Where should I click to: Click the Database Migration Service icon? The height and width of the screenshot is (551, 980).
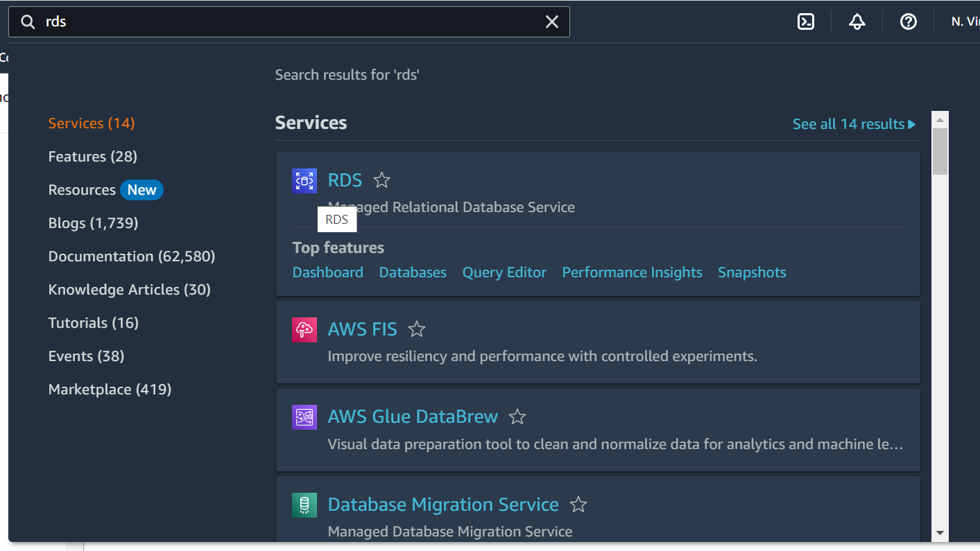[x=304, y=505]
